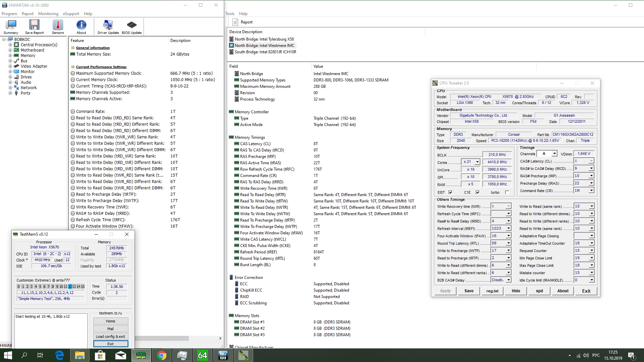The width and height of the screenshot is (644, 362).
Task: Open the Command Rate (CR) dropdown
Action: [x=591, y=190]
